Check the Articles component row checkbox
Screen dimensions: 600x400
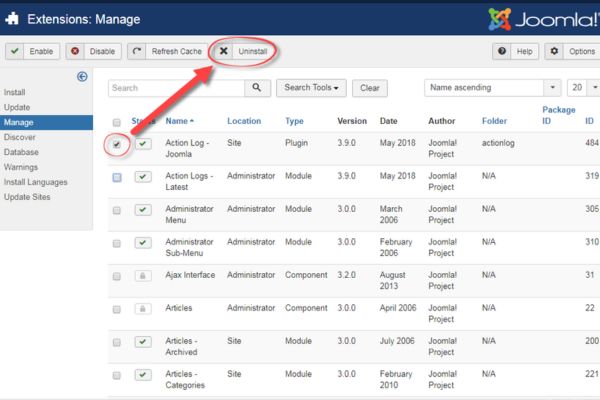click(117, 309)
